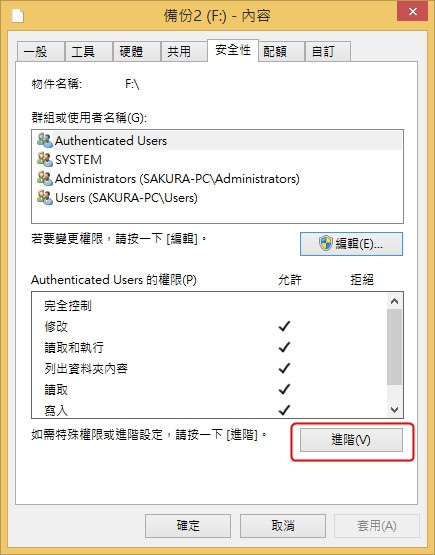Switch to the 自訂 tab

pos(328,52)
